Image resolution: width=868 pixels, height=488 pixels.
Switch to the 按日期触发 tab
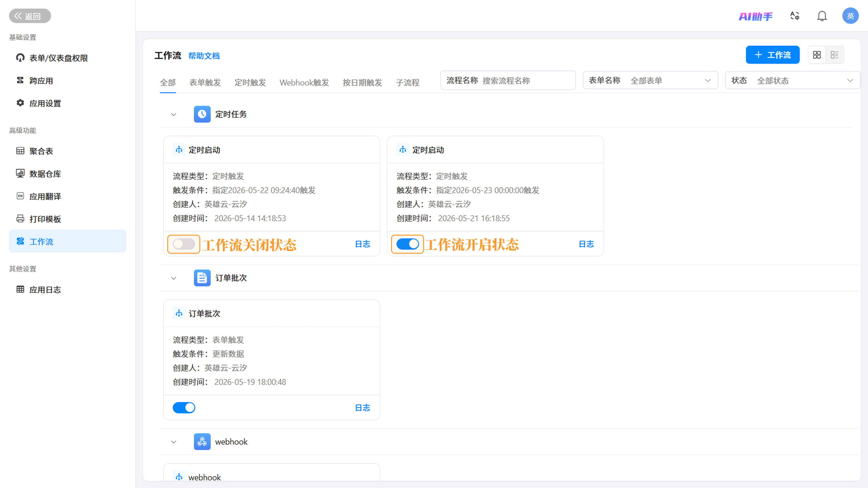362,82
